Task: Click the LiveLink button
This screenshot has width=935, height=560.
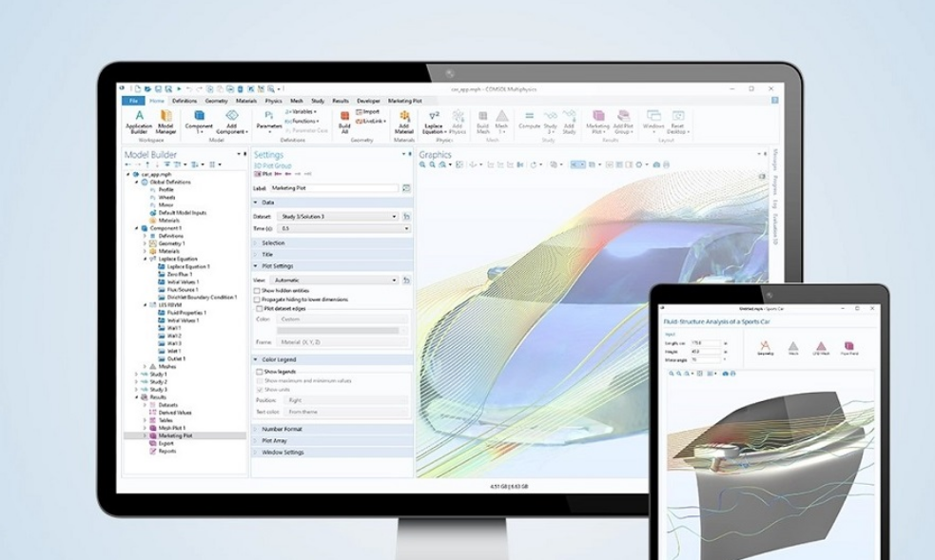Action: pyautogui.click(x=370, y=121)
